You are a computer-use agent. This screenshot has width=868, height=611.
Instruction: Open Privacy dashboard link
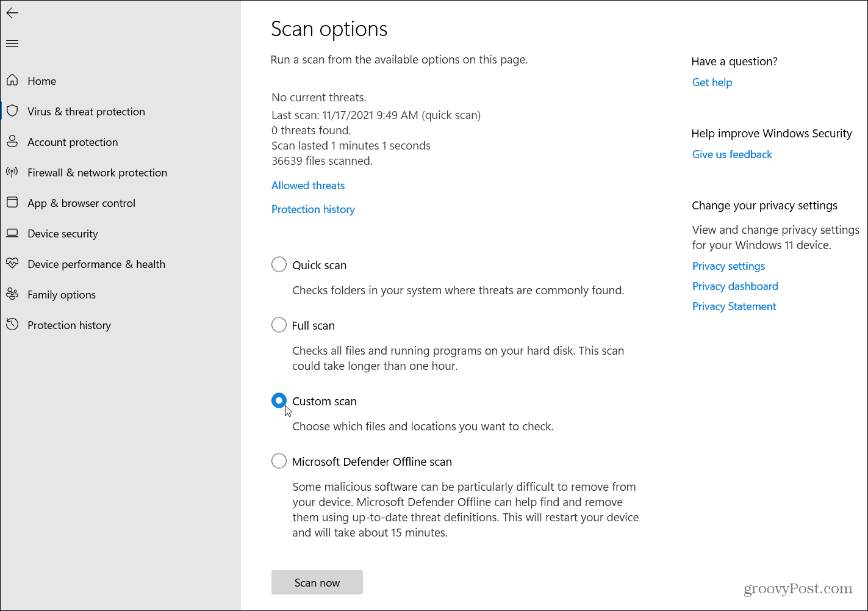(735, 286)
